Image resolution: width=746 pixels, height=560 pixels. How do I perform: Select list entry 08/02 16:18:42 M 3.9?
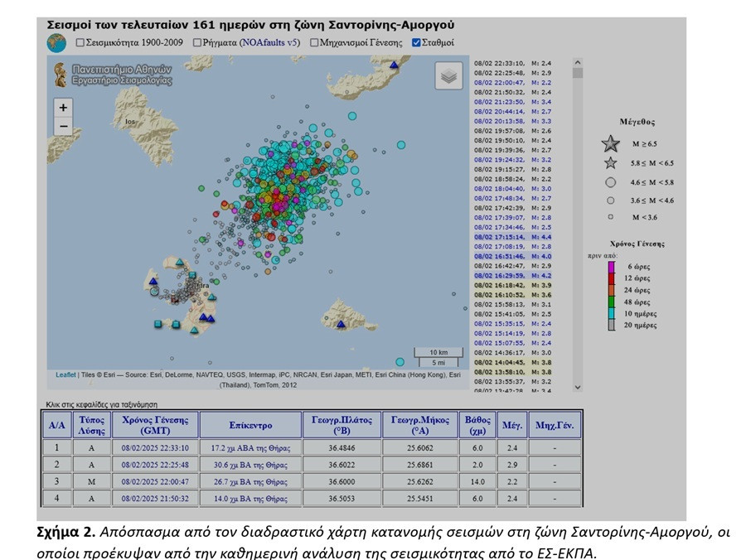point(513,285)
